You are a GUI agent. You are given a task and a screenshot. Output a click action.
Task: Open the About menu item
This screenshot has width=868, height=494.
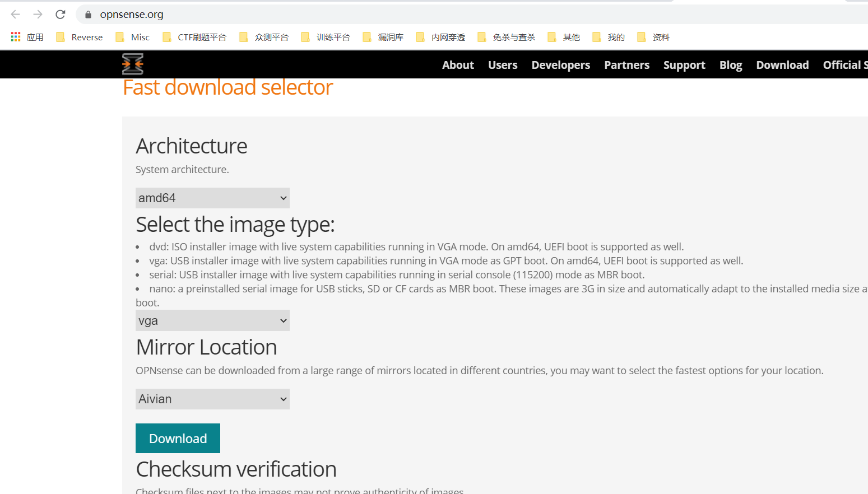pos(458,65)
